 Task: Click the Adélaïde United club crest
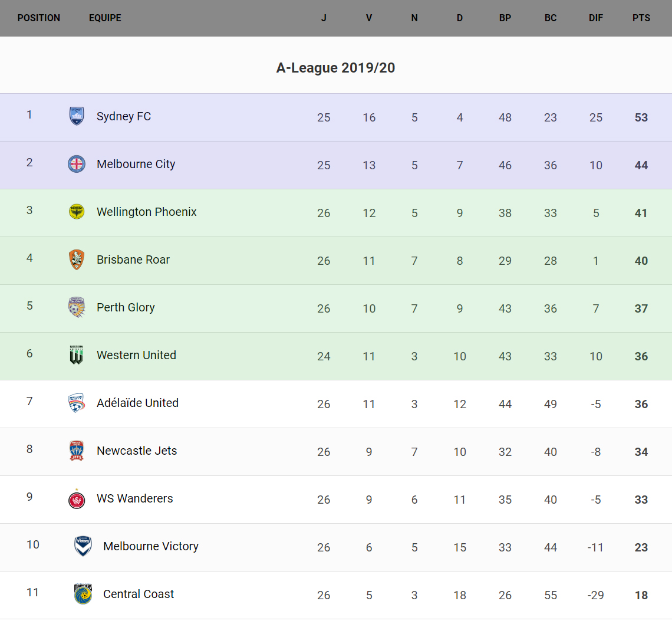(x=77, y=403)
